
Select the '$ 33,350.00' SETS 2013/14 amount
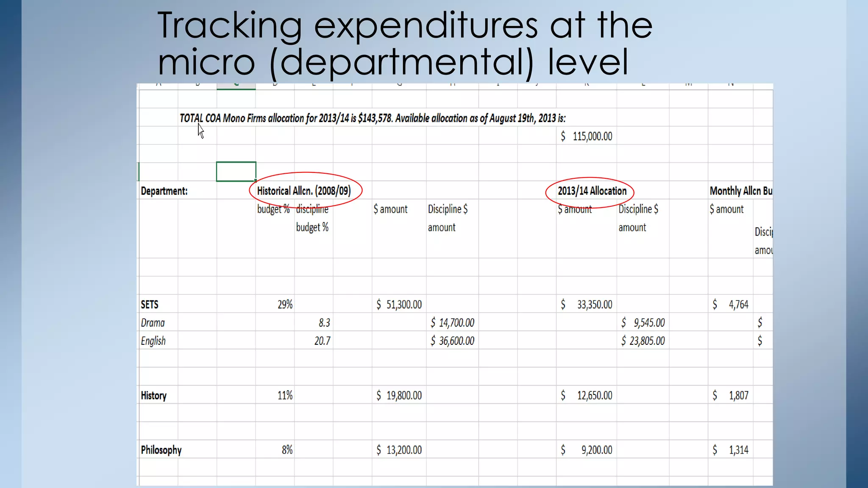click(x=587, y=305)
